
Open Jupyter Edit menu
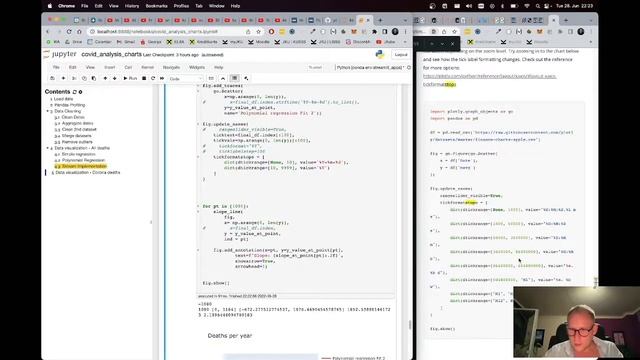pos(73,67)
